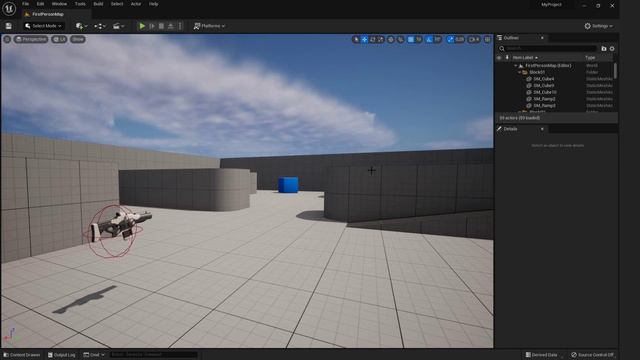The height and width of the screenshot is (360, 640).
Task: Open the play options three-dot menu
Action: tap(180, 26)
